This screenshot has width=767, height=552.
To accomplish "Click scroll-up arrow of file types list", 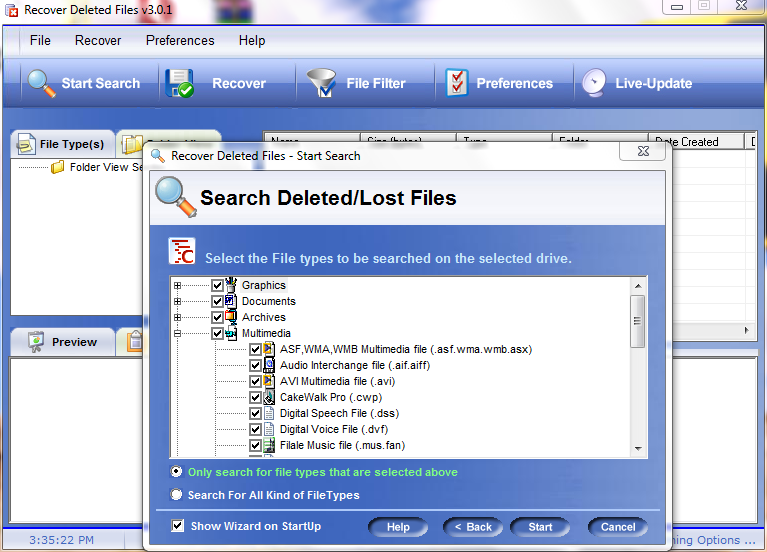I will tap(638, 286).
